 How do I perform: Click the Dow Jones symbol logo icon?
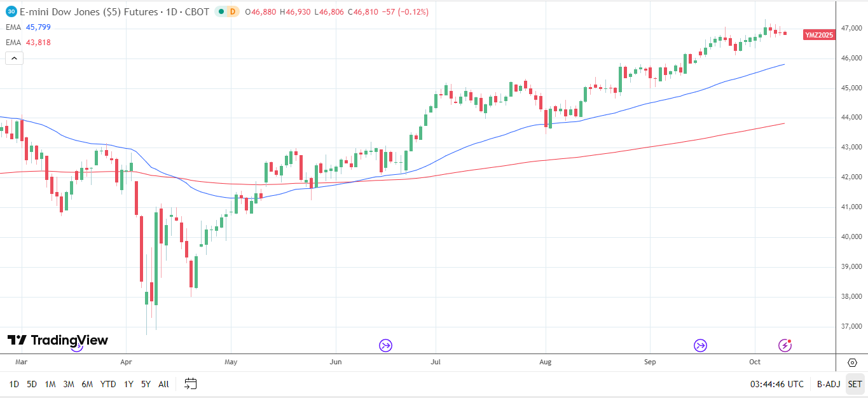click(11, 11)
